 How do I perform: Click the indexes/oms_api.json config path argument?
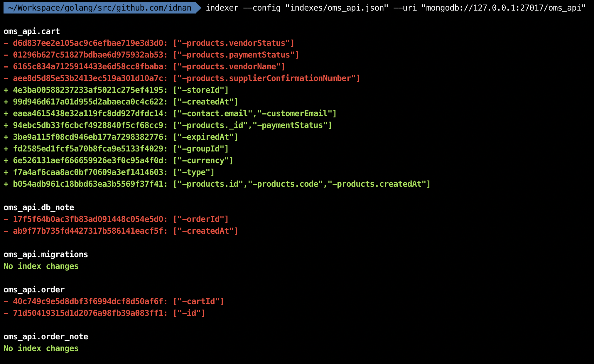tap(337, 8)
